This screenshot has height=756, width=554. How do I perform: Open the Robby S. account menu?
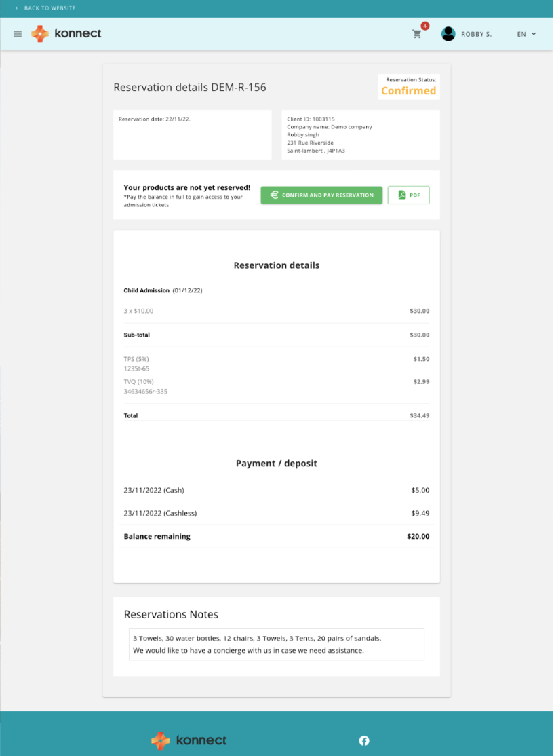click(x=476, y=34)
